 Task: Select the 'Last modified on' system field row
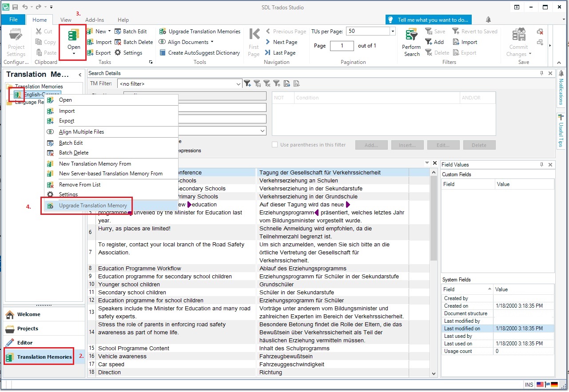[x=497, y=329]
